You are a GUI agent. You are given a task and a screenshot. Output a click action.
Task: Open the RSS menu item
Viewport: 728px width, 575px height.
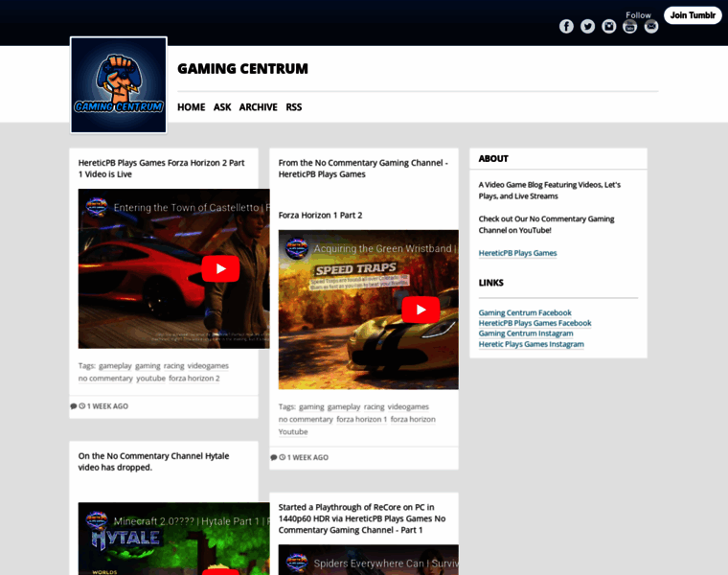coord(294,107)
